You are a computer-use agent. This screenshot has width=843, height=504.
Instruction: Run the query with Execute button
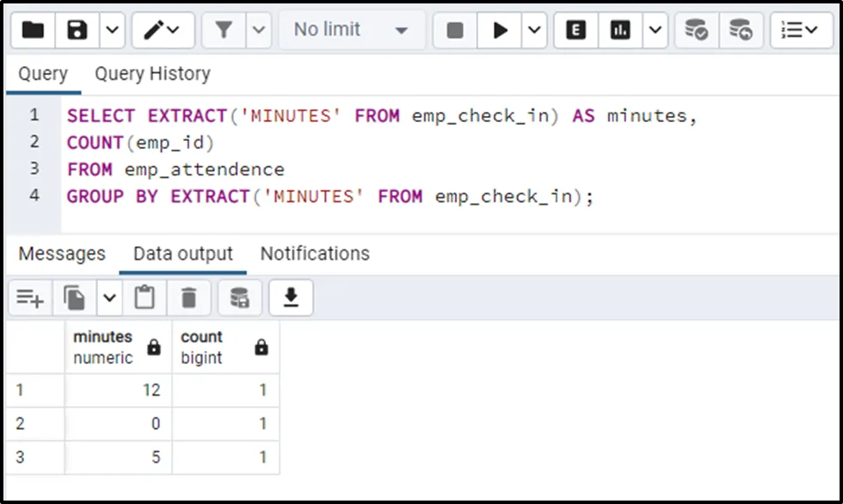[x=500, y=31]
